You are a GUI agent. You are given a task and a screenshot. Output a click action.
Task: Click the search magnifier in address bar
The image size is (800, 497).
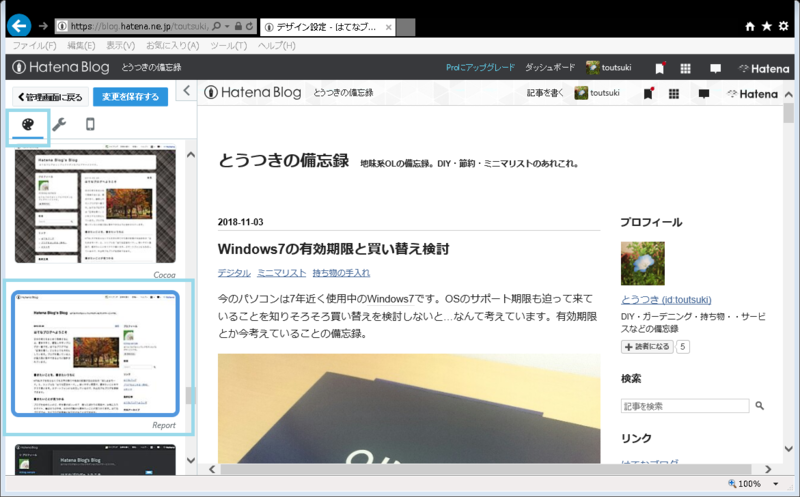click(216, 26)
